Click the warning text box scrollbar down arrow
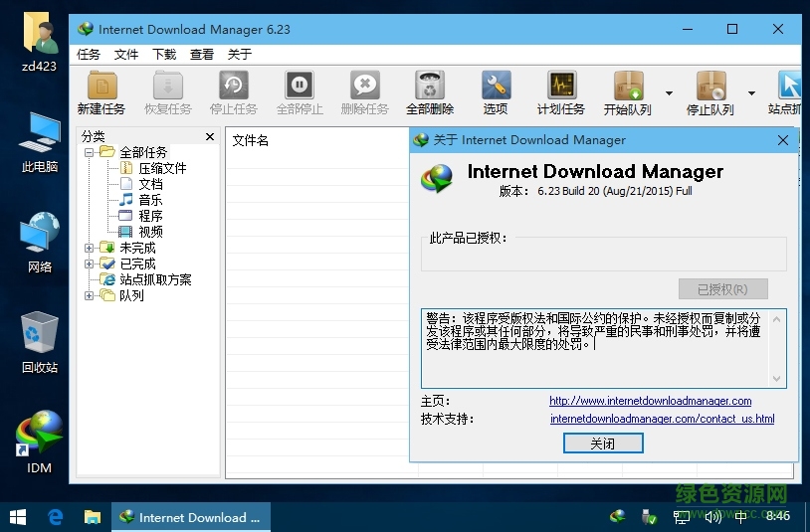Image resolution: width=810 pixels, height=532 pixels. coord(777,379)
